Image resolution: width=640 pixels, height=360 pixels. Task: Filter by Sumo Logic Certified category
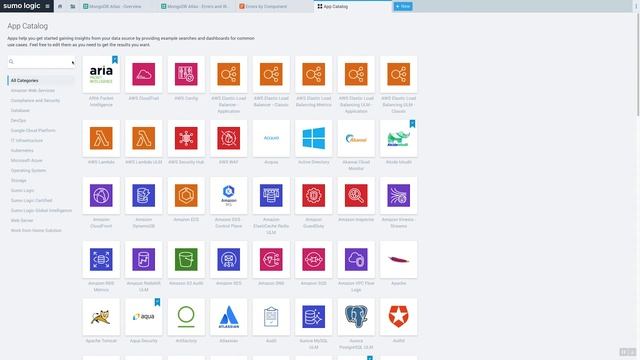(31, 200)
